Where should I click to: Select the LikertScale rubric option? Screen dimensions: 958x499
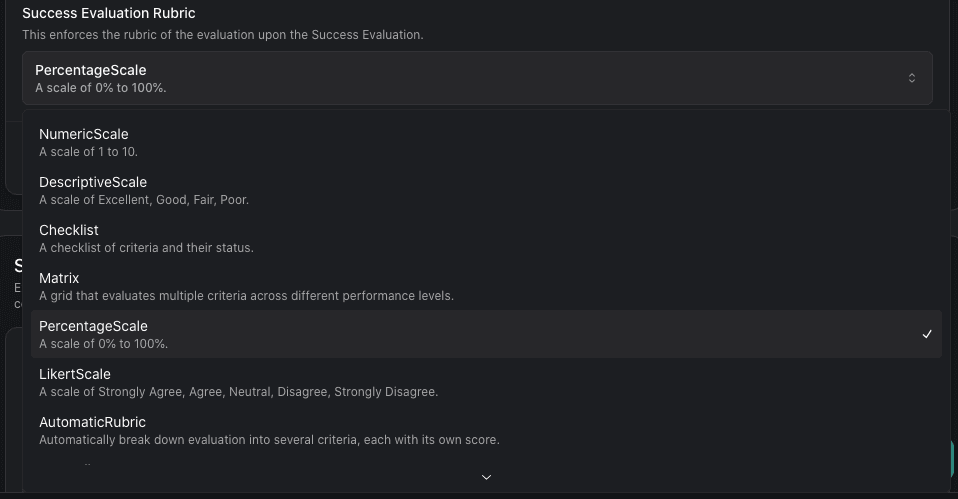click(x=486, y=382)
